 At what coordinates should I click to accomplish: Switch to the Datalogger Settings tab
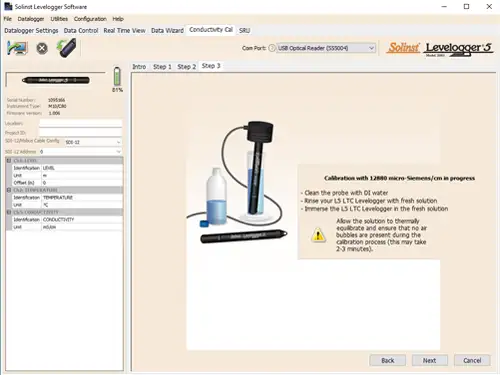(31, 31)
